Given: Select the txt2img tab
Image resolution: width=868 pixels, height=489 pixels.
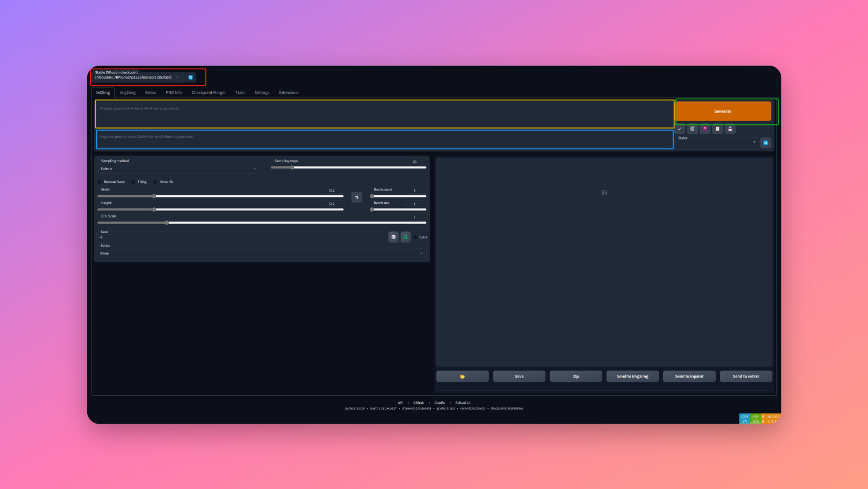Looking at the screenshot, I should pos(103,93).
